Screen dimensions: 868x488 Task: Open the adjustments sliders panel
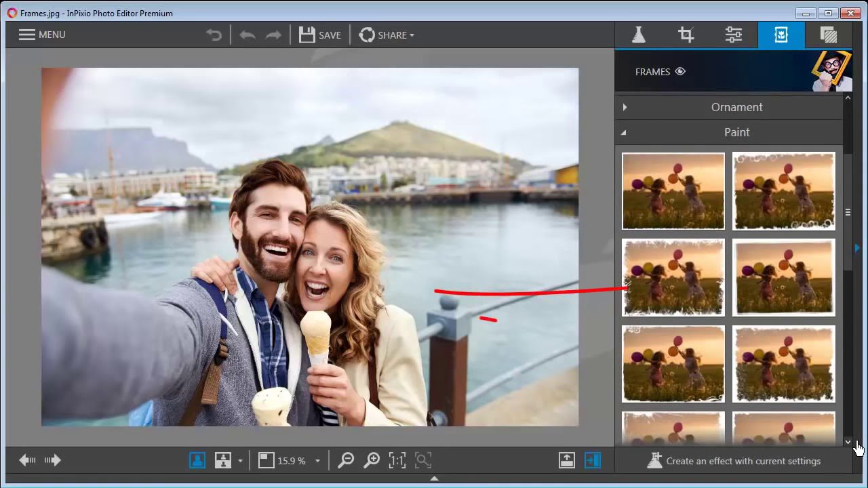(x=733, y=35)
